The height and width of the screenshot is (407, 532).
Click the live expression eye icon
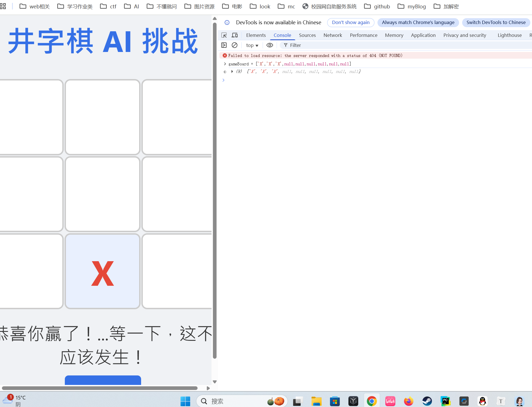[270, 45]
